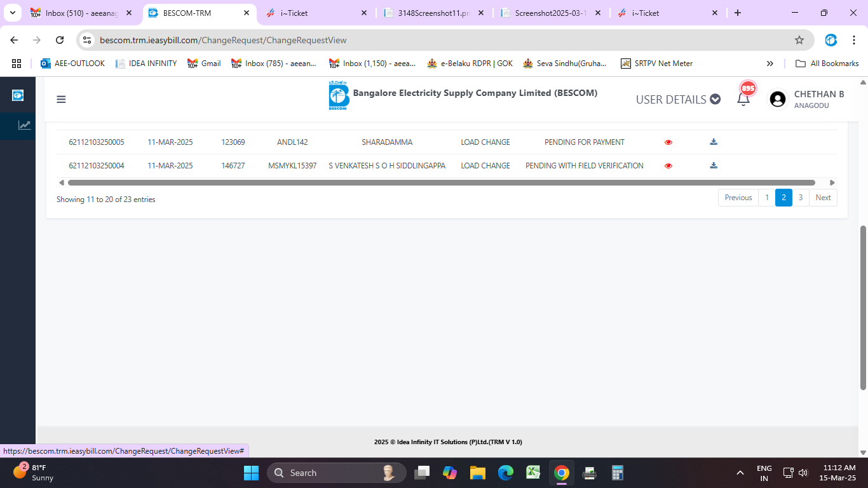The image size is (868, 488).
Task: Go to Next page of entries
Action: [823, 198]
